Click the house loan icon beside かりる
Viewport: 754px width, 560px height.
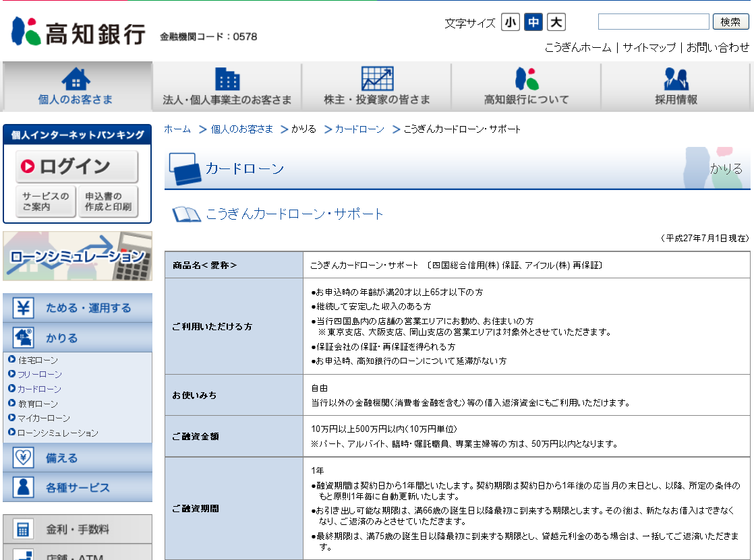23,338
